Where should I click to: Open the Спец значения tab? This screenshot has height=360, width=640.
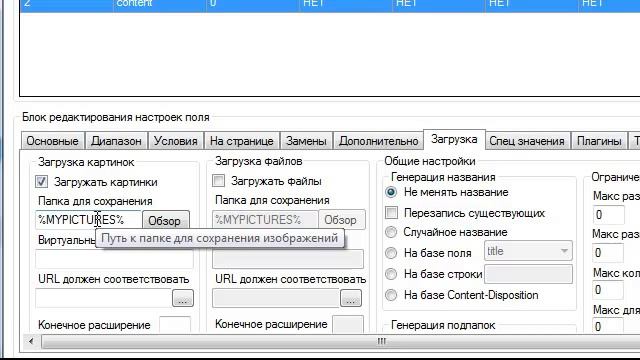tap(527, 141)
